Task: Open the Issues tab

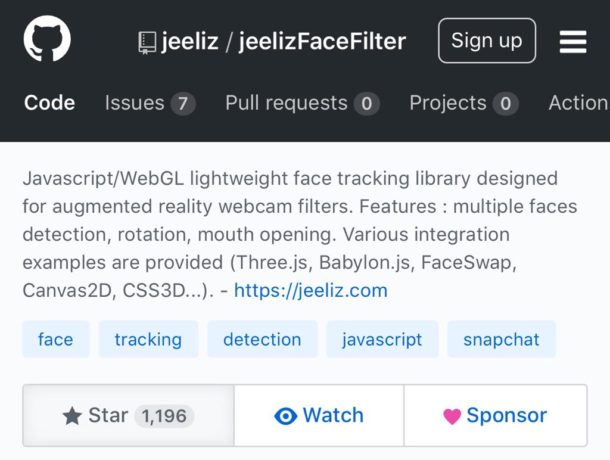Action: 150,104
